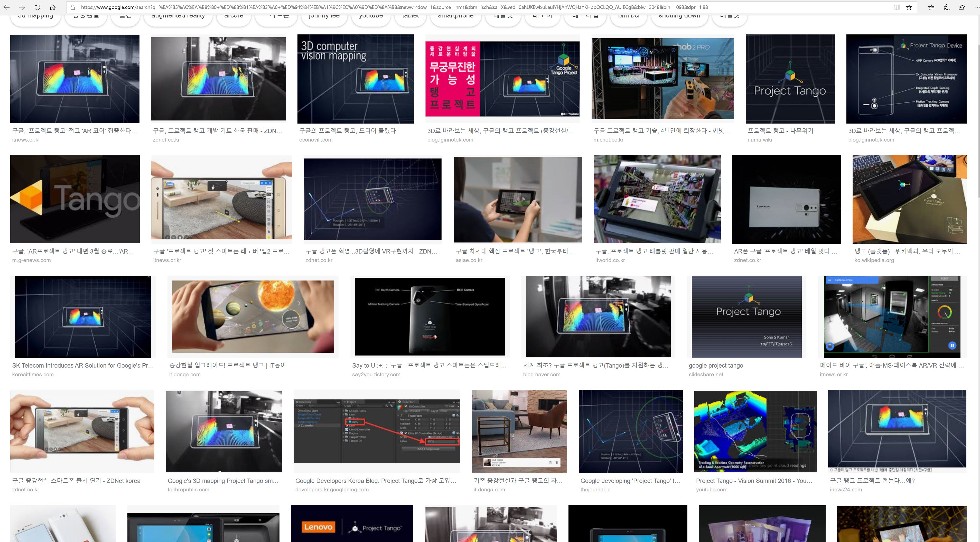This screenshot has height=542, width=980.
Task: Open the favorites hub icon
Action: tap(931, 7)
